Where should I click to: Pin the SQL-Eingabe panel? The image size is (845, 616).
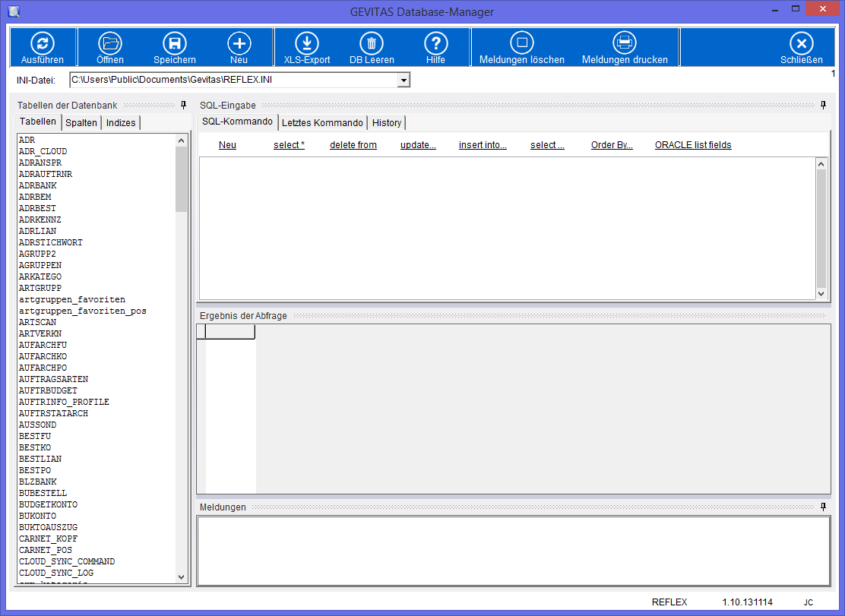[823, 105]
